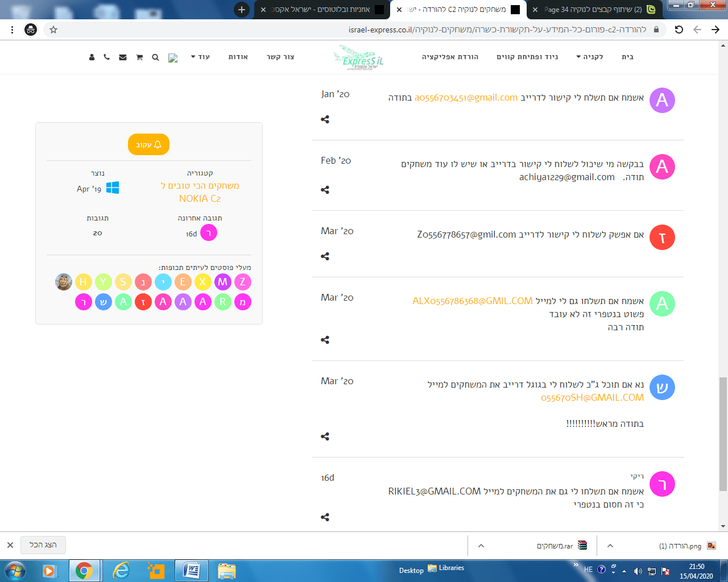Open the משחקים הכי טובים ל NOKIA C2 category link

[200, 192]
